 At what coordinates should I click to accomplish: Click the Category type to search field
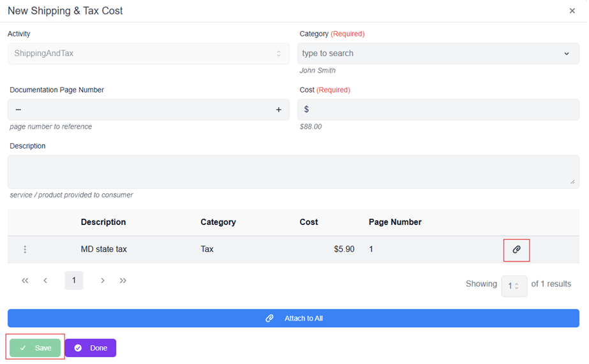click(438, 54)
